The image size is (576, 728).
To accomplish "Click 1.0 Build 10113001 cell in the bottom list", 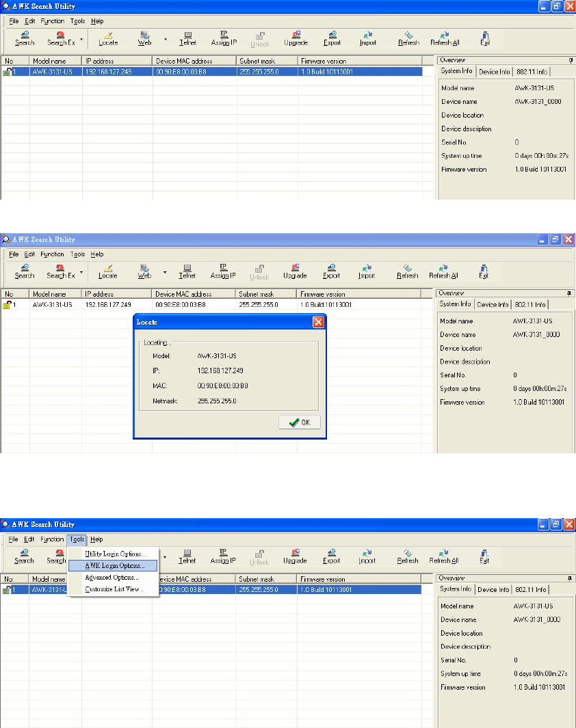I will tap(359, 590).
